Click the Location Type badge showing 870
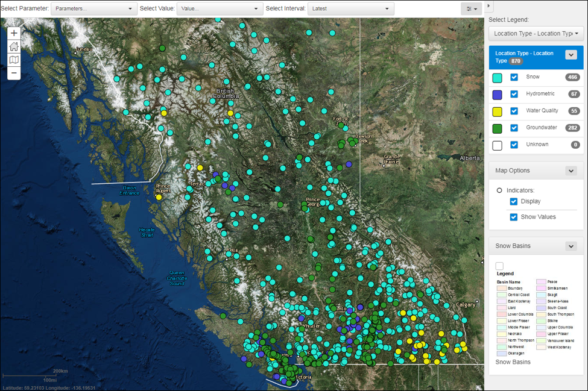 click(517, 61)
